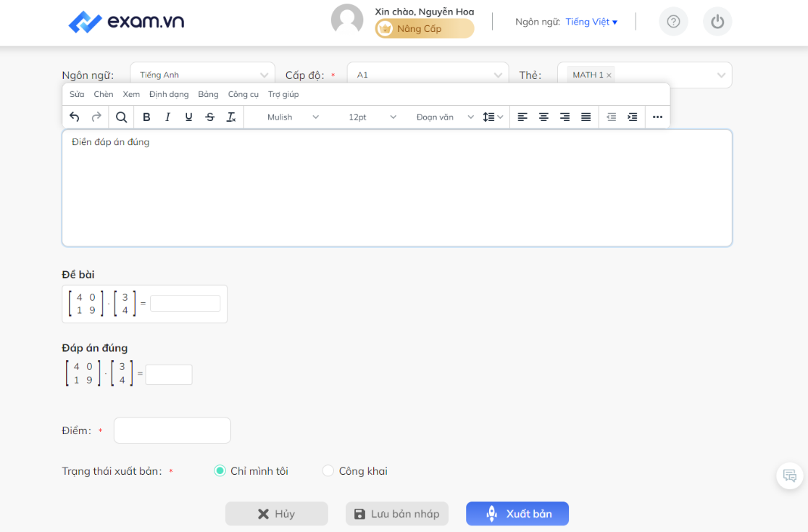Open the Trợ giúp menu

(x=283, y=94)
